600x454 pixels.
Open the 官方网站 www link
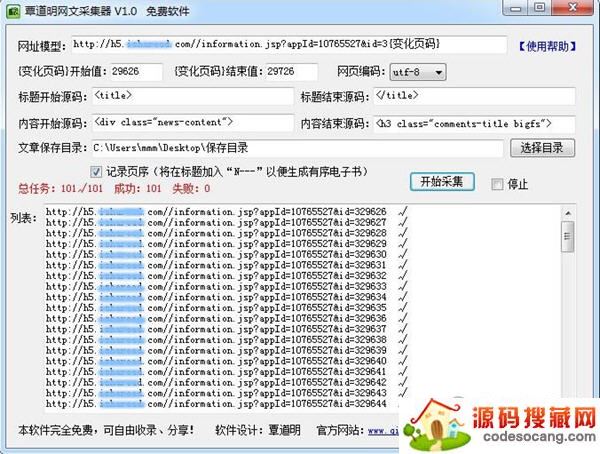pyautogui.click(x=383, y=431)
